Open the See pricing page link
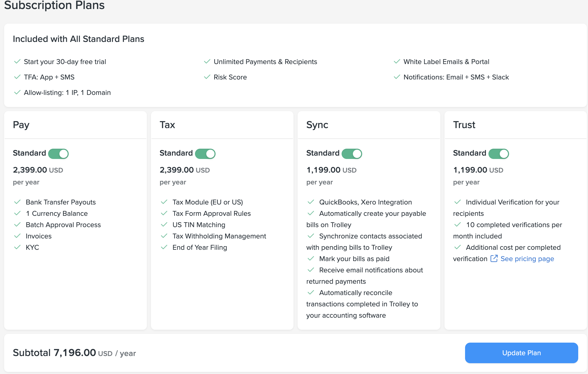 coord(527,259)
